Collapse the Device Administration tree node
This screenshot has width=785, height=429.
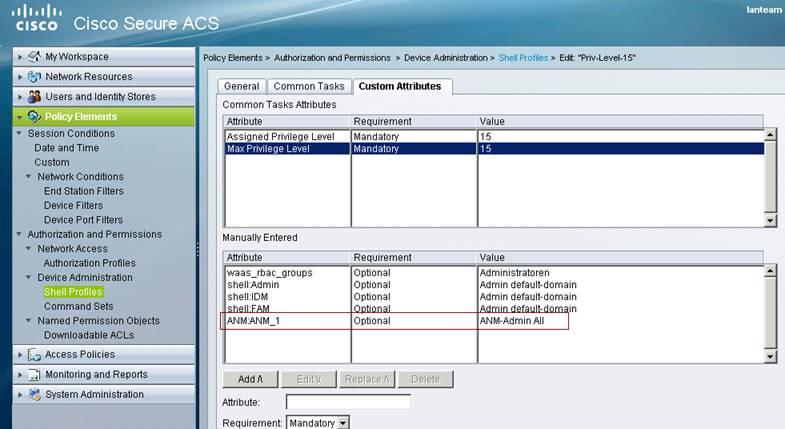[x=29, y=277]
